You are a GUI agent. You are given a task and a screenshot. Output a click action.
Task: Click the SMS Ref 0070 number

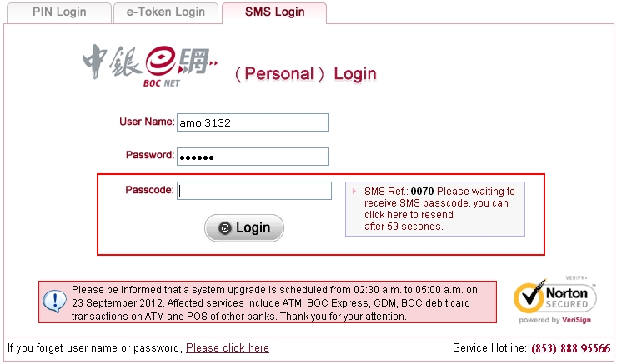tap(422, 192)
